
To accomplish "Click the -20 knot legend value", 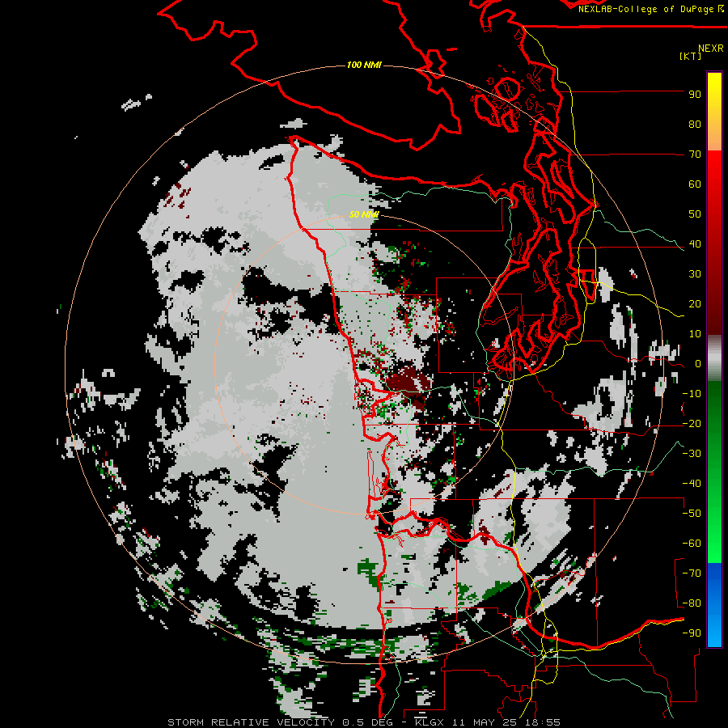I will pos(692,424).
